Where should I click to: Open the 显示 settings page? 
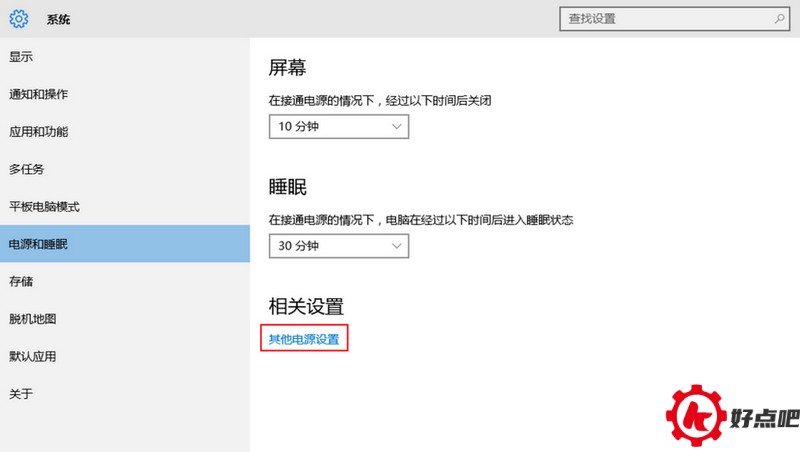21,56
